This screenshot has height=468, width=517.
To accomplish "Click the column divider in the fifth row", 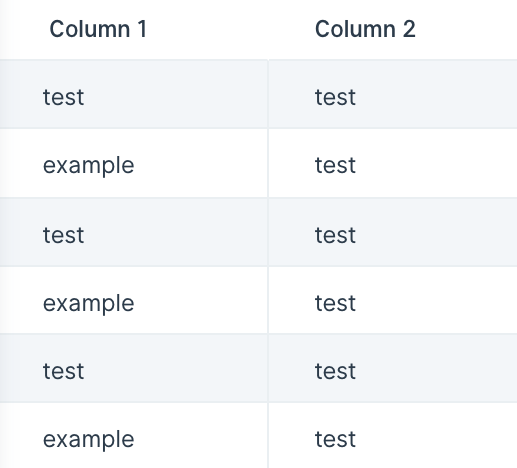I will 268,368.
